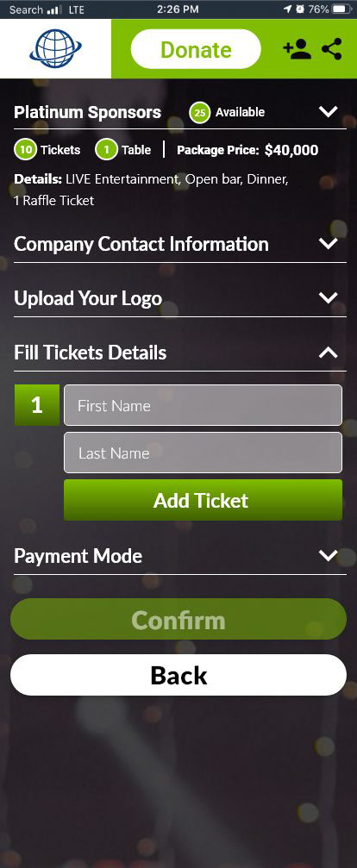
Task: Open the Payment Mode section heading
Action: tap(78, 556)
